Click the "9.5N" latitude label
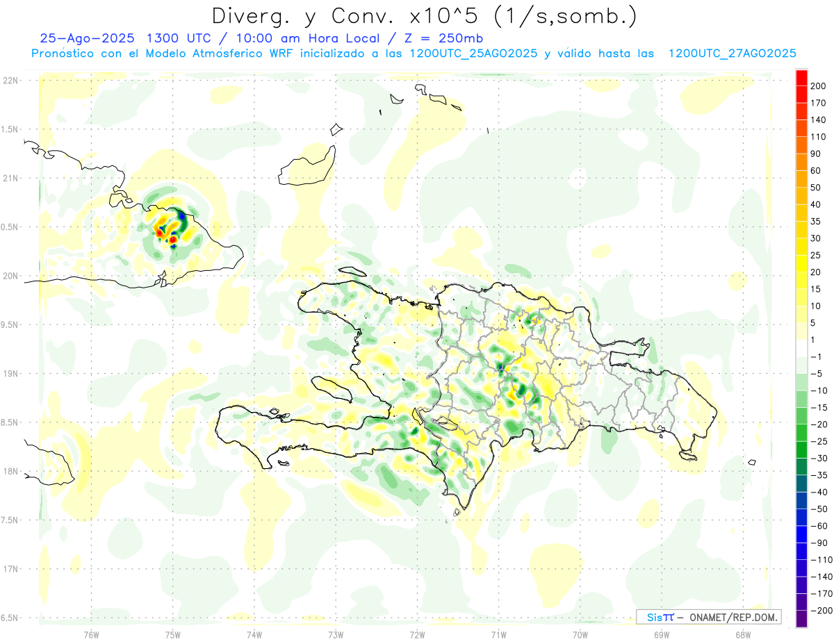 click(10, 324)
